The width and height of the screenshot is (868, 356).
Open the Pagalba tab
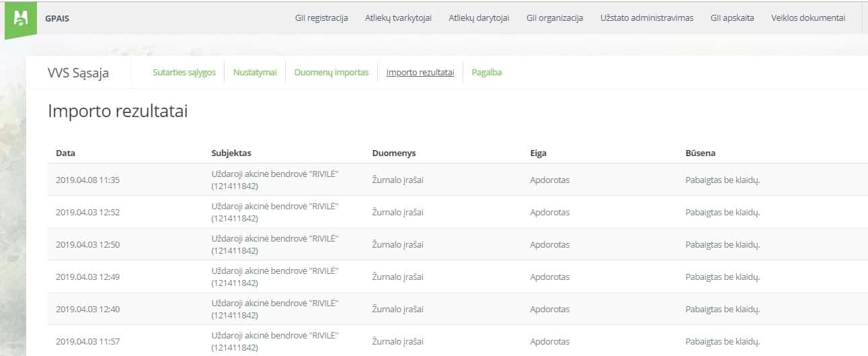(x=487, y=73)
